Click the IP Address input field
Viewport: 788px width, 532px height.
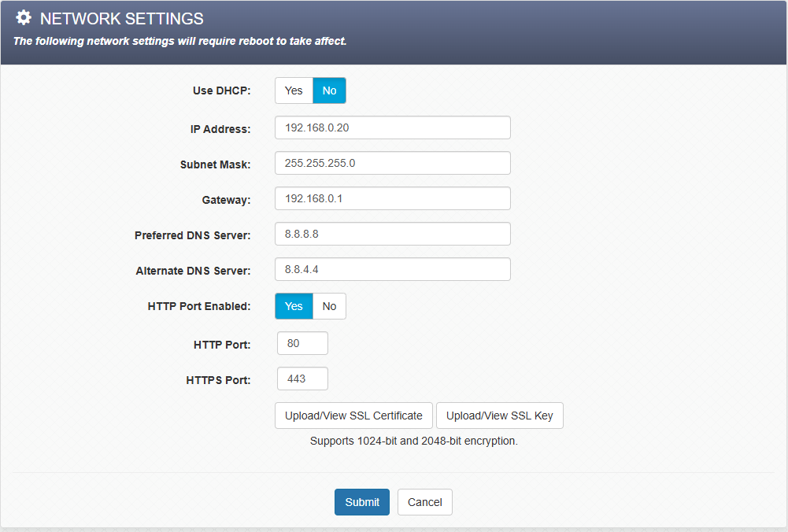pyautogui.click(x=392, y=127)
